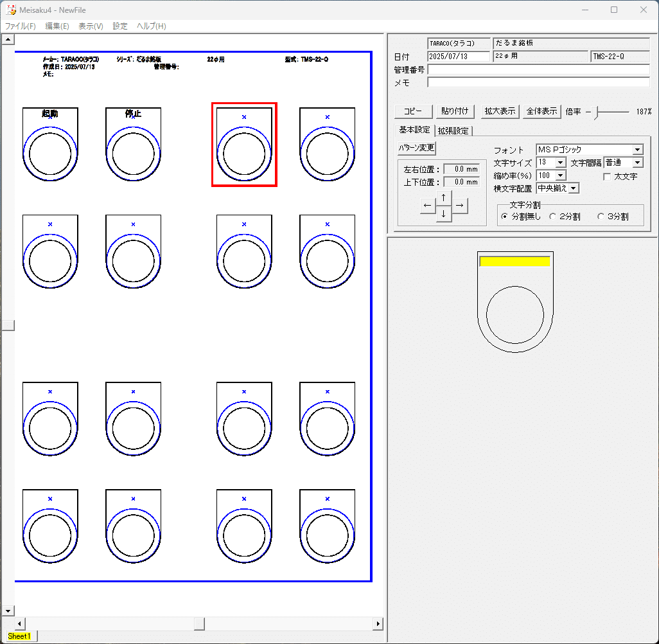The image size is (659, 644).
Task: Click the 22φ用 size field
Action: [x=540, y=57]
